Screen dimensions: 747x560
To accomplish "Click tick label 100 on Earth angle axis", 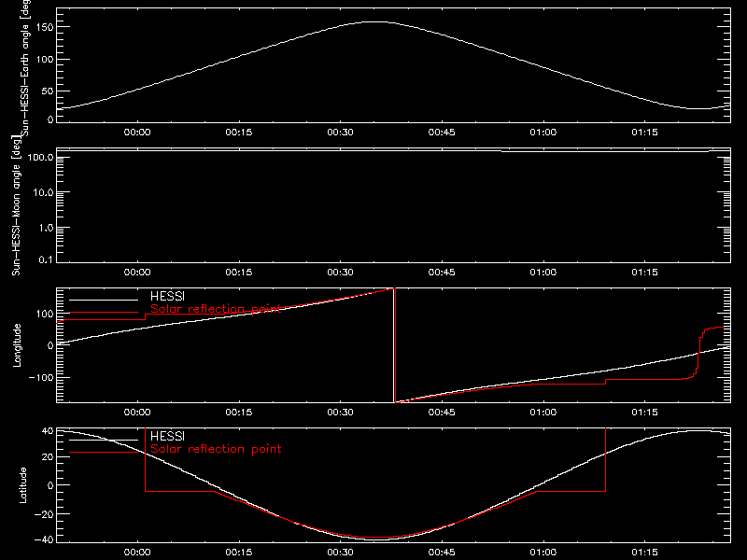I will (45, 59).
